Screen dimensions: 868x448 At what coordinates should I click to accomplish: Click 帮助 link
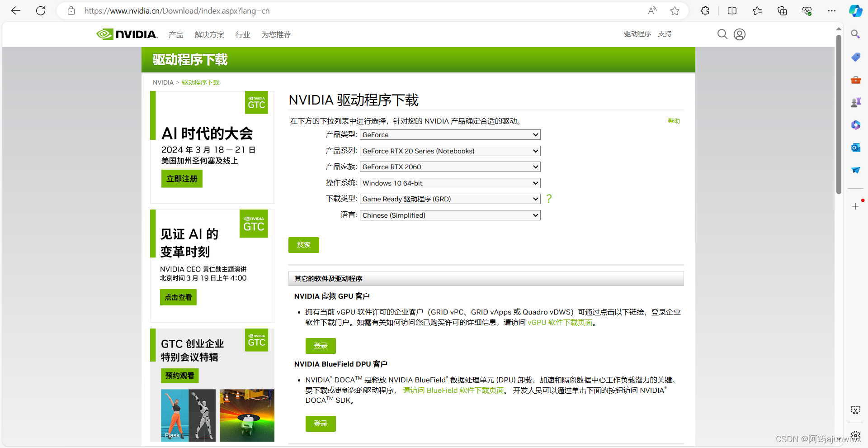[674, 121]
